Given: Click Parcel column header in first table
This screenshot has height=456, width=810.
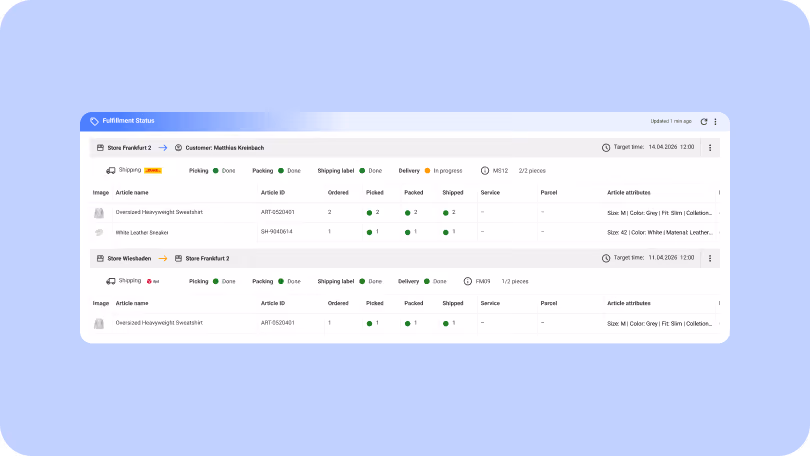Looking at the screenshot, I should [x=549, y=193].
